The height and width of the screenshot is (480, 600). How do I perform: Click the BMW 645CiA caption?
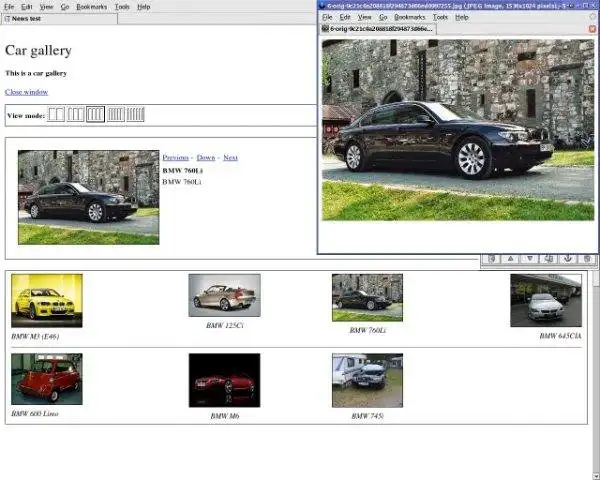tap(561, 336)
